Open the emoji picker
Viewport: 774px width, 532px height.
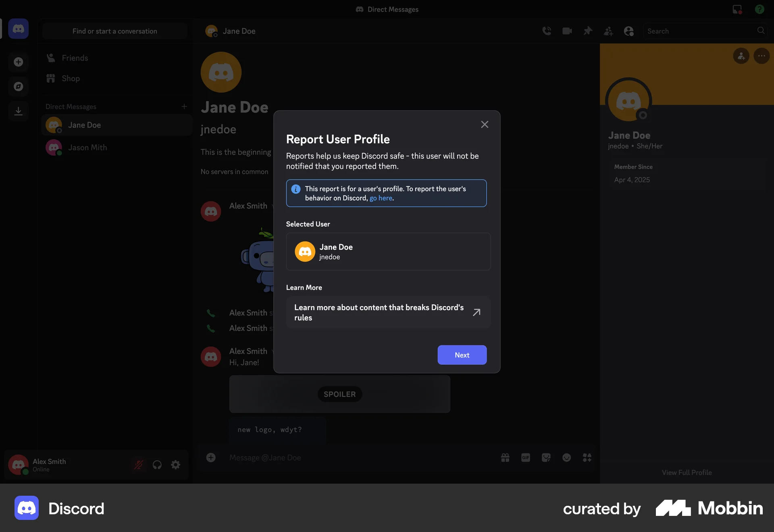point(567,458)
